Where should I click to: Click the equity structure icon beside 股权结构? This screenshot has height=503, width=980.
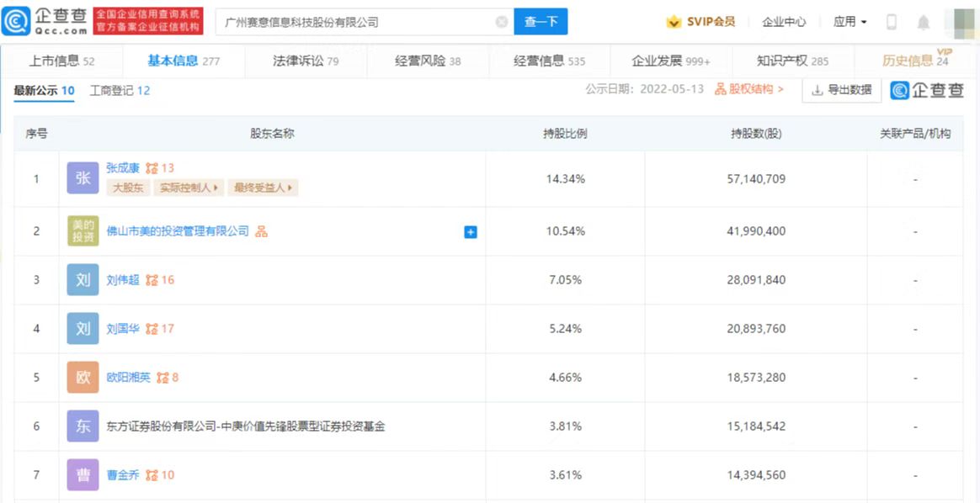721,89
